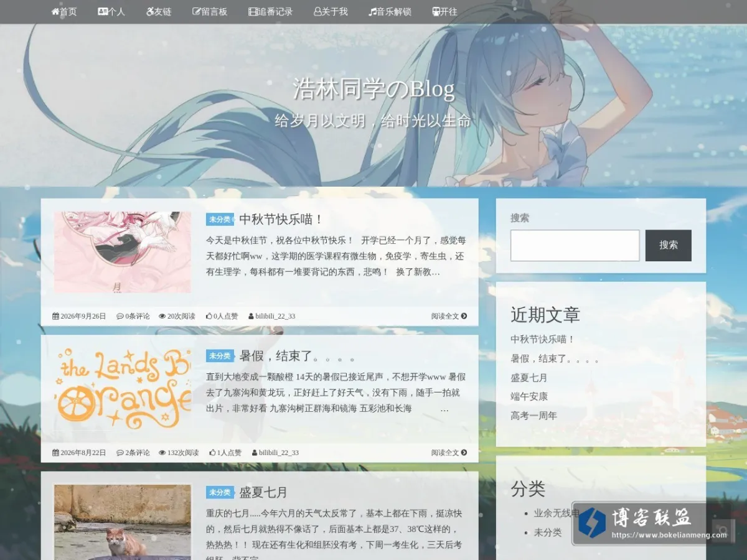This screenshot has height=560, width=747.
Task: Open the 关于我 about page
Action: pos(331,12)
